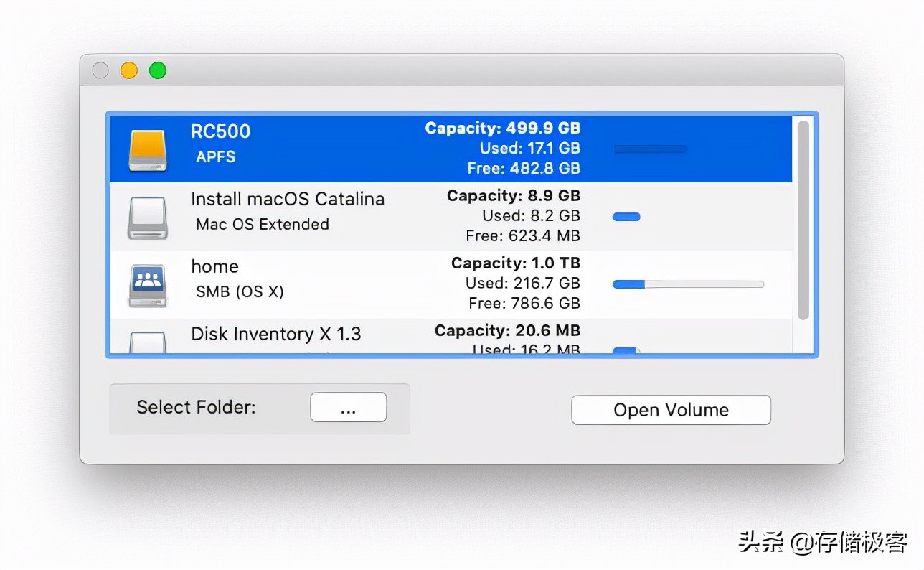The height and width of the screenshot is (570, 924).
Task: Click the Install macOS Catalina usage bar
Action: (626, 217)
